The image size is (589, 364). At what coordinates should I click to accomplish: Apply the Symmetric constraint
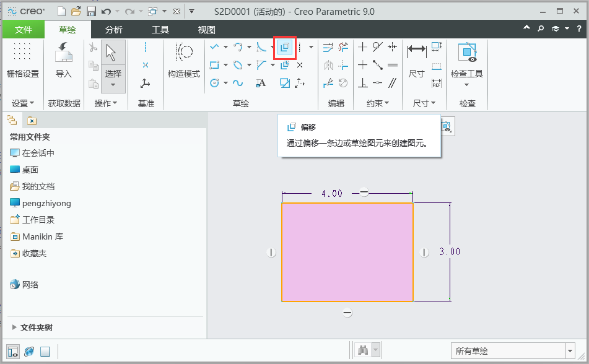tap(393, 47)
